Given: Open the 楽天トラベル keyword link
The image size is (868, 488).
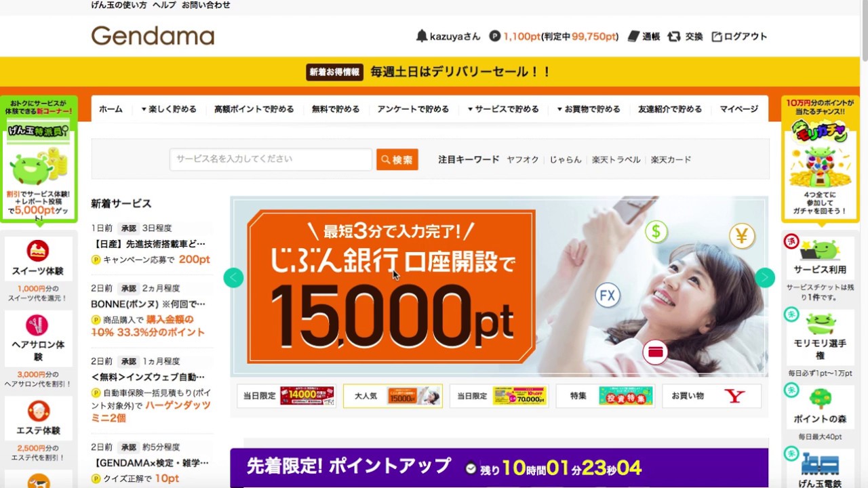Looking at the screenshot, I should click(x=616, y=160).
